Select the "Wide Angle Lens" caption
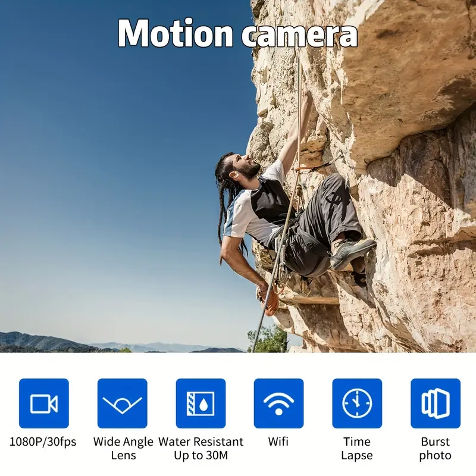 pyautogui.click(x=123, y=449)
